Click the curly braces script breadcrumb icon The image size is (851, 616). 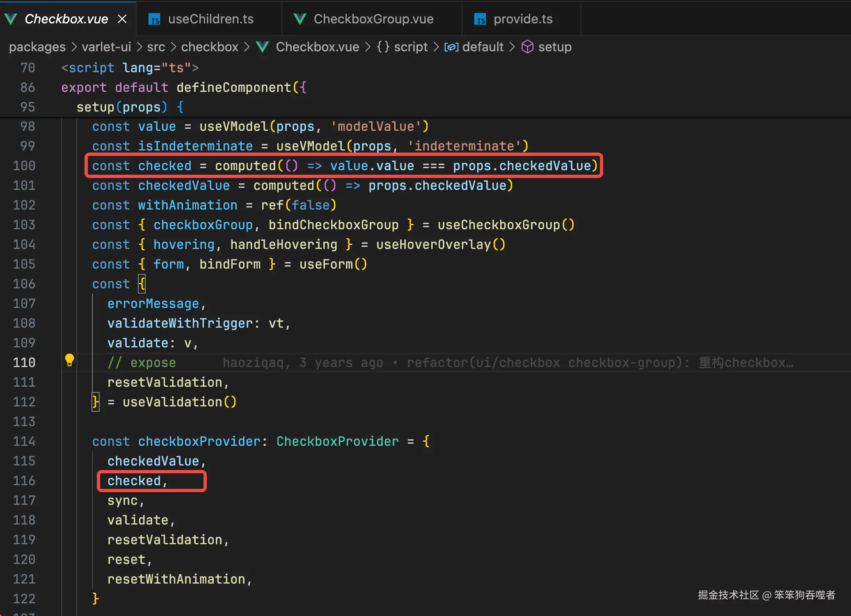pos(383,47)
